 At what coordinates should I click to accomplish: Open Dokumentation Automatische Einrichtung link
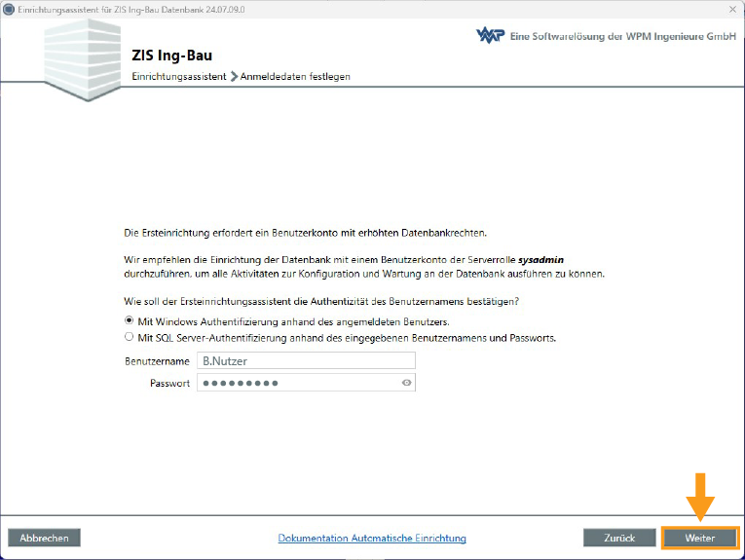pyautogui.click(x=372, y=539)
